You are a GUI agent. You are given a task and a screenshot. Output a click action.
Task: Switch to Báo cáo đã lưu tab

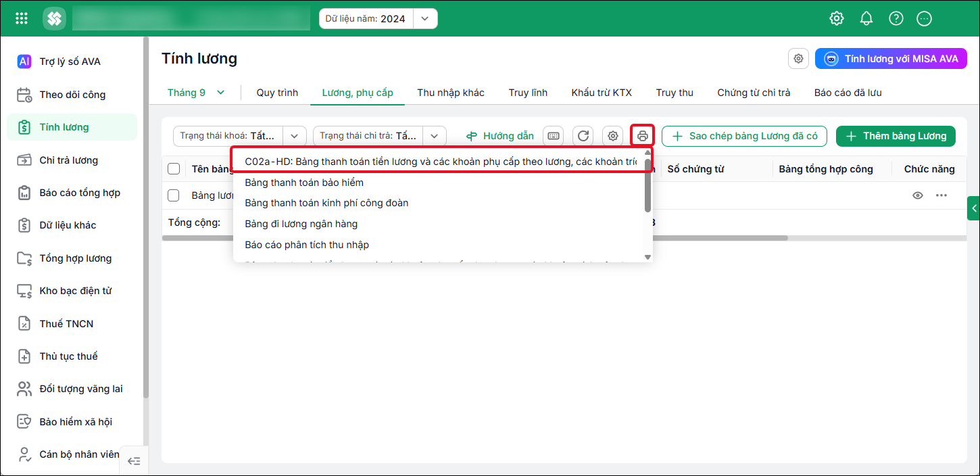pos(848,93)
